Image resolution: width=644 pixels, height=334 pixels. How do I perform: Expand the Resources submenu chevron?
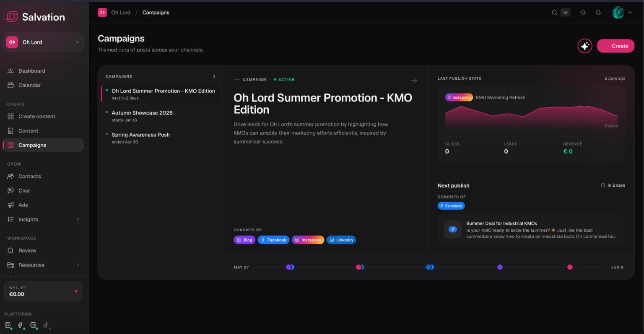point(78,265)
